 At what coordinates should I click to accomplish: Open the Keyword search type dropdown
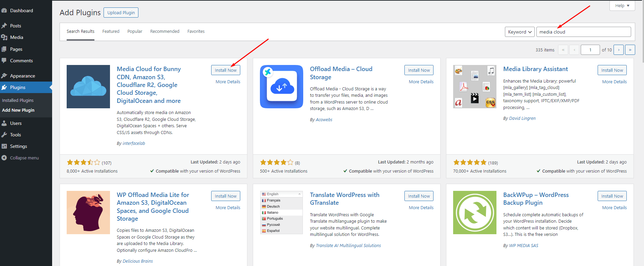tap(519, 32)
